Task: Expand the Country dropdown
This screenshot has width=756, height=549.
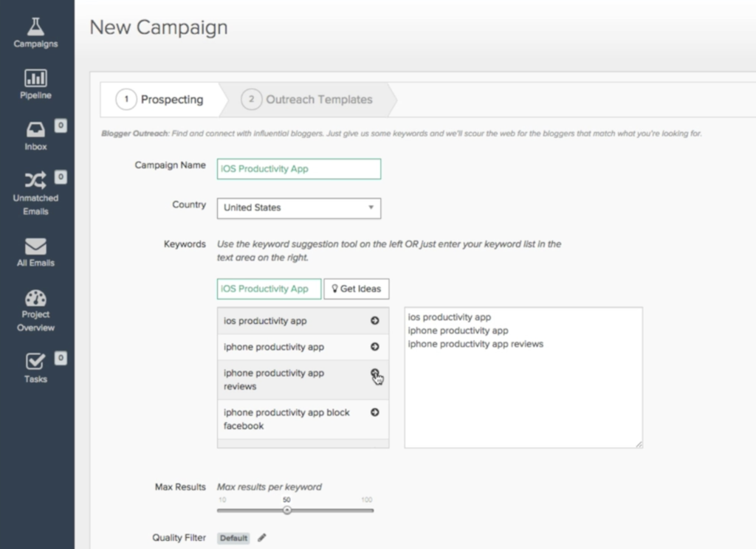Action: (298, 208)
